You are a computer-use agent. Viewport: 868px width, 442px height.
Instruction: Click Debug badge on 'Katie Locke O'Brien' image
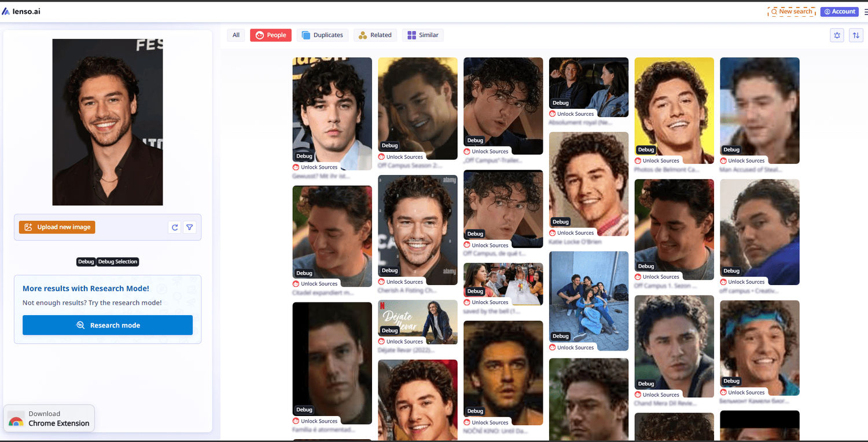pos(560,222)
